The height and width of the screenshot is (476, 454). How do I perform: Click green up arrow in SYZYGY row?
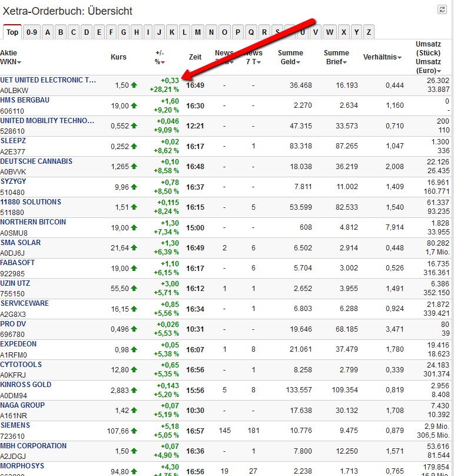pos(134,187)
